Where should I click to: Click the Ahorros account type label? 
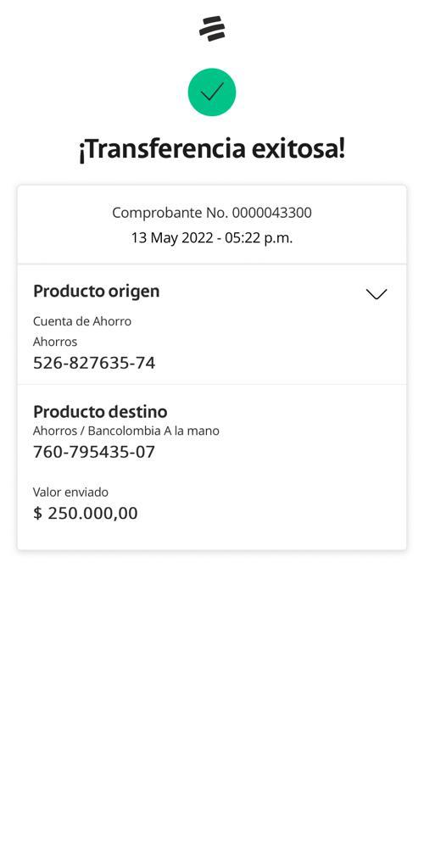[x=55, y=342]
